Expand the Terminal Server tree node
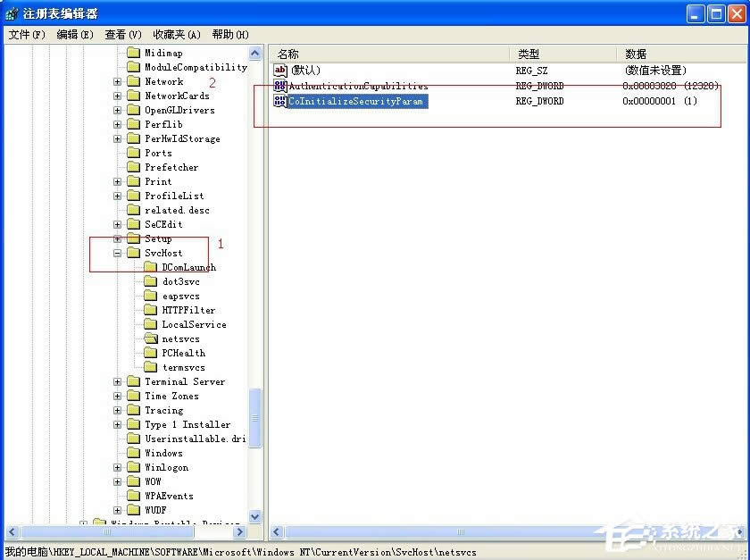Screen dimensions: 750x560 117,381
